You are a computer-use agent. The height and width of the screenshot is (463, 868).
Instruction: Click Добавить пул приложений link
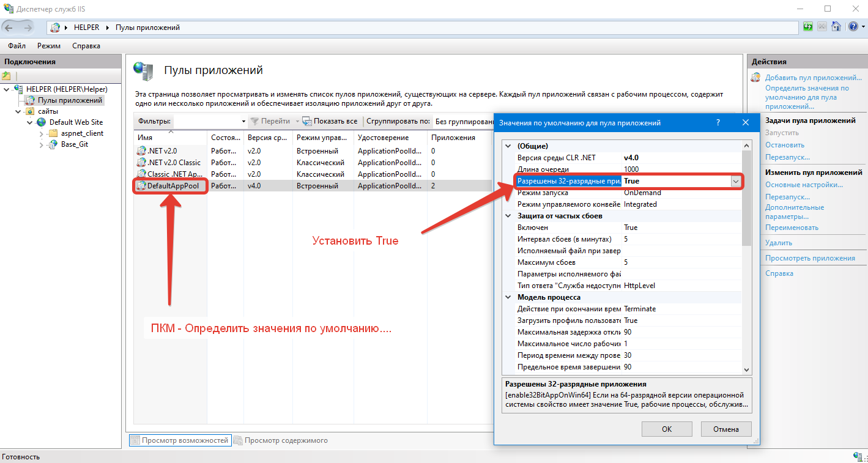(x=813, y=78)
